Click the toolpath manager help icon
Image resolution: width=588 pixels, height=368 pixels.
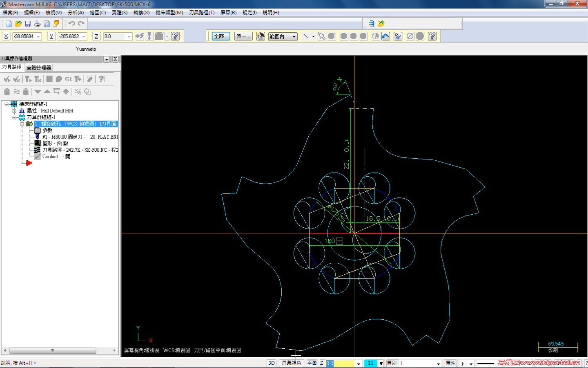pyautogui.click(x=102, y=79)
